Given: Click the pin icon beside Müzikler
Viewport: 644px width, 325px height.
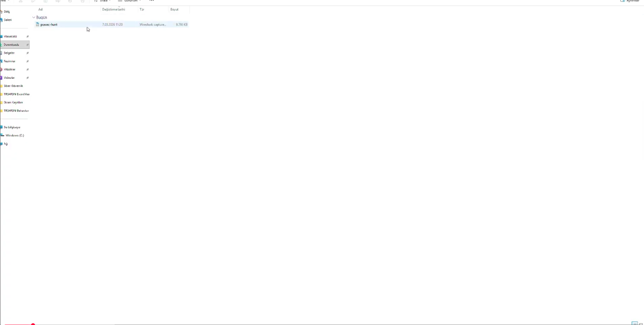Looking at the screenshot, I should [x=27, y=70].
